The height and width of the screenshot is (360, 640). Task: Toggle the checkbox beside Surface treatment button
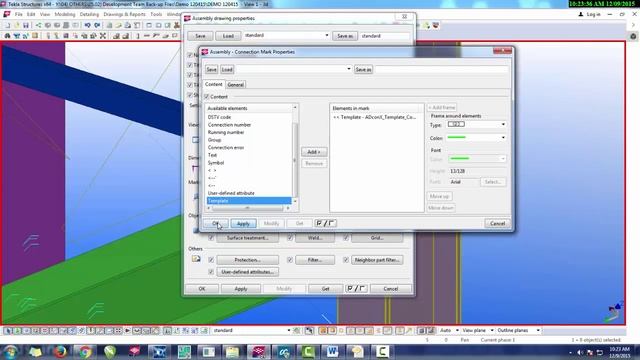(211, 238)
